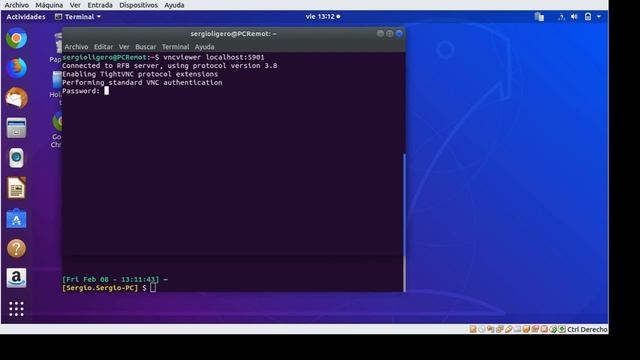The width and height of the screenshot is (640, 360).
Task: Open the system menu dropdown arrow
Action: pos(599,17)
